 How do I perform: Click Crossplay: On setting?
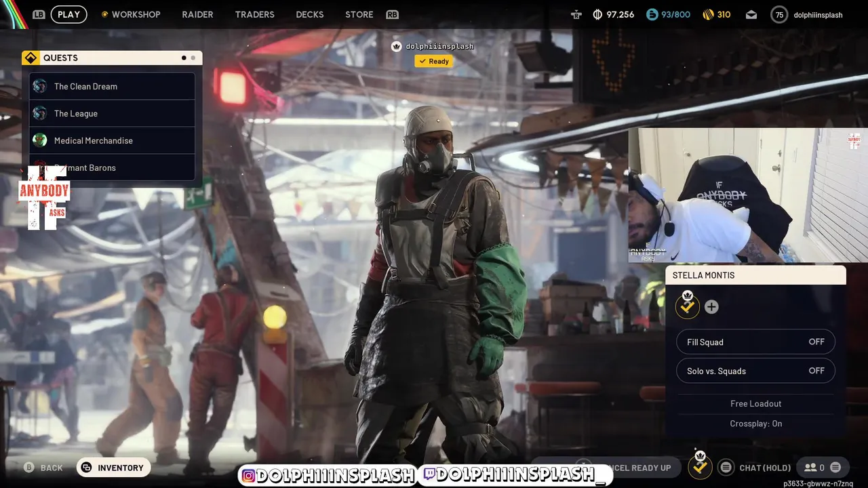(755, 424)
